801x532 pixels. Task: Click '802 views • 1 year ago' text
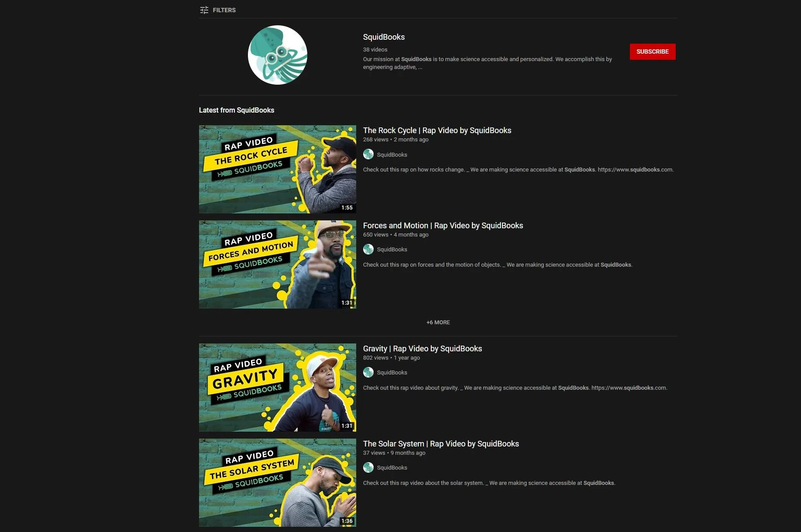coord(392,358)
